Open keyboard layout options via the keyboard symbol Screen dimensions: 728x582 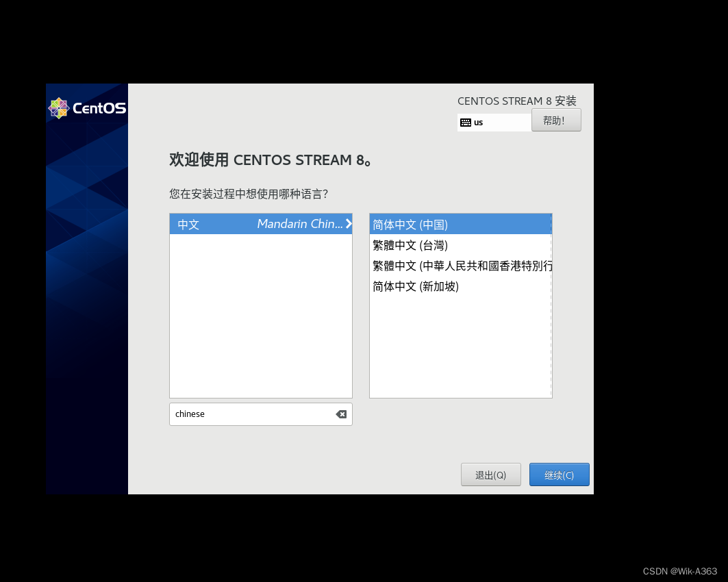468,122
